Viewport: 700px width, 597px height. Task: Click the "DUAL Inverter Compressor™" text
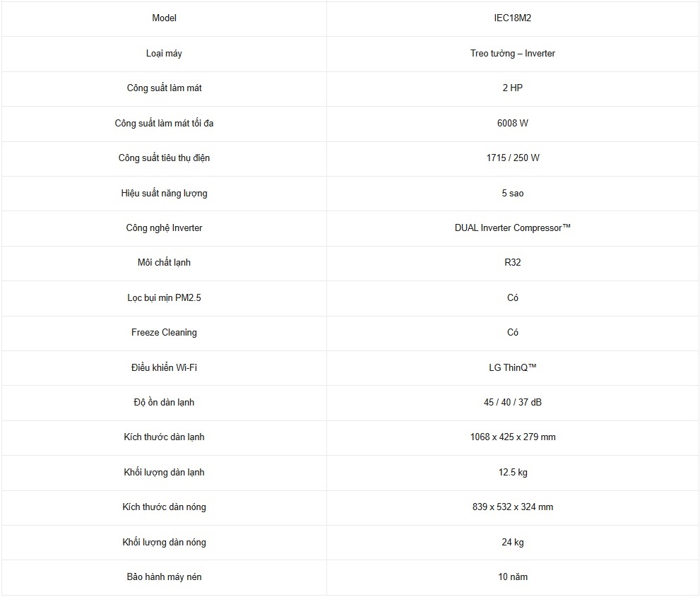[512, 228]
